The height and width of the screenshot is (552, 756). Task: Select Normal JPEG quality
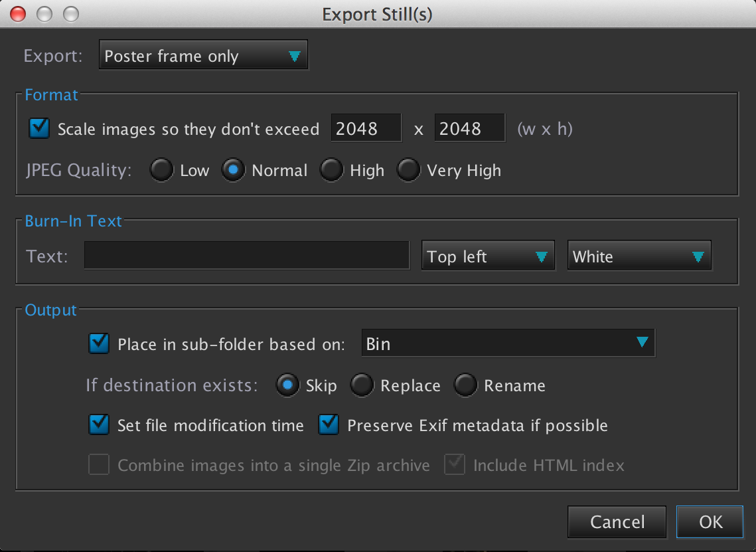(233, 171)
